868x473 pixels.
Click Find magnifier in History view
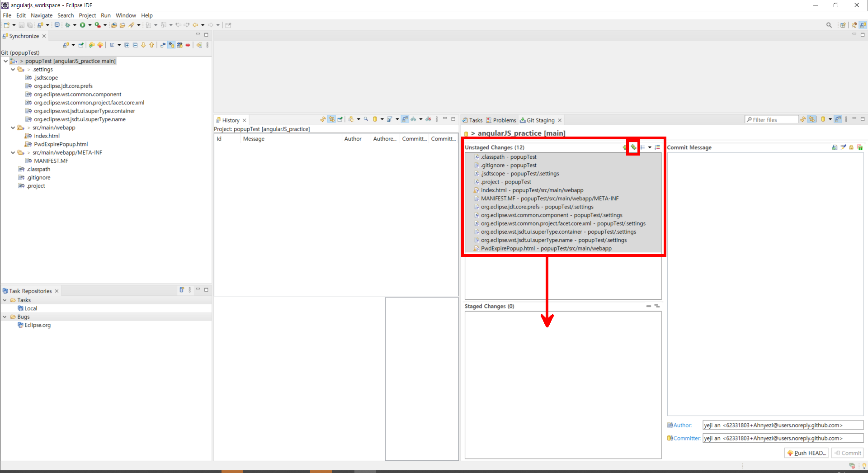(x=366, y=119)
